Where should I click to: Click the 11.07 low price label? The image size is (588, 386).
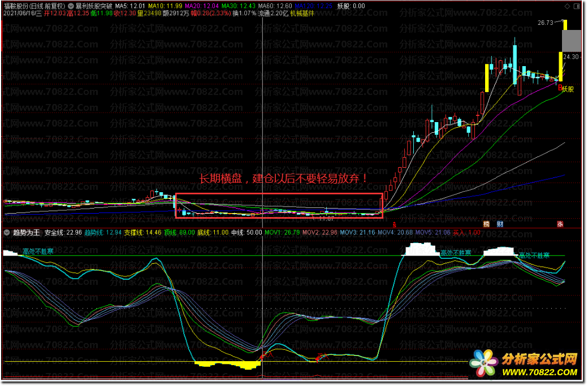326,218
